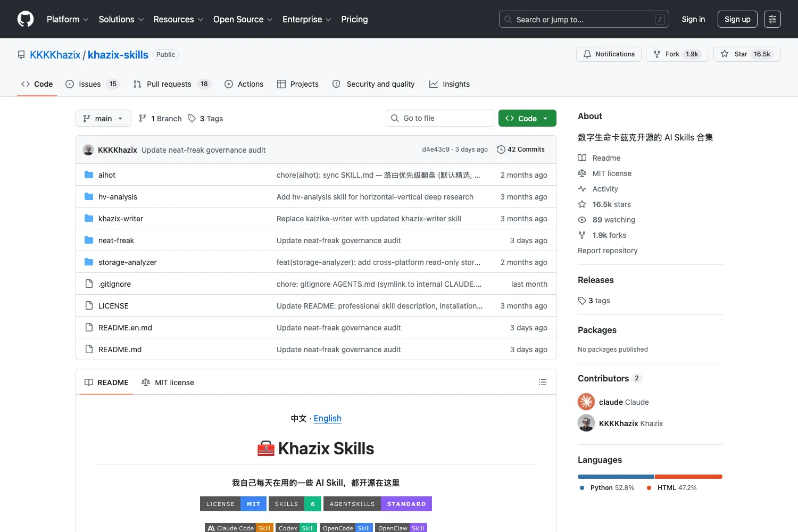
Task: Open the green Code dropdown
Action: pyautogui.click(x=527, y=118)
